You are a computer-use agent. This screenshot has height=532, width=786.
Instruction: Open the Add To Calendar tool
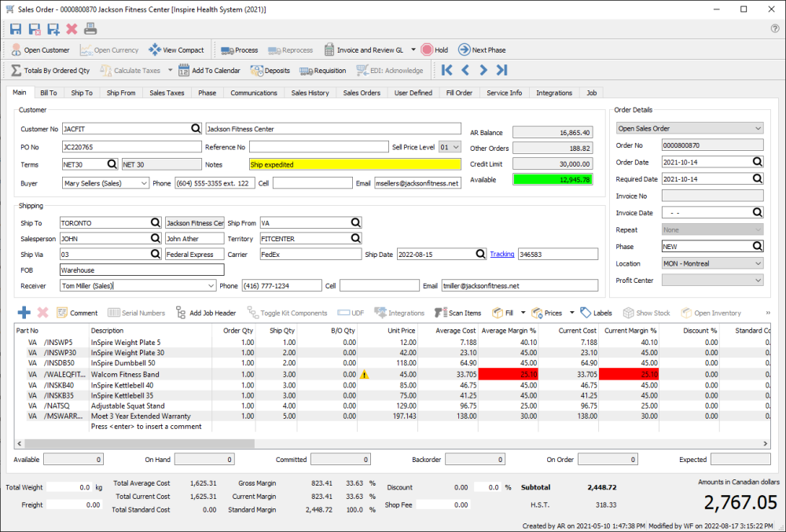coord(208,71)
